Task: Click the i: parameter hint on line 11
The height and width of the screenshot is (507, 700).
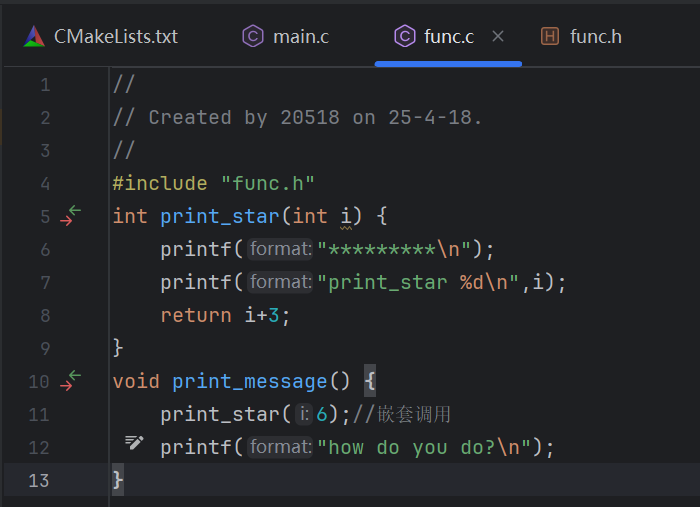Action: (x=304, y=414)
